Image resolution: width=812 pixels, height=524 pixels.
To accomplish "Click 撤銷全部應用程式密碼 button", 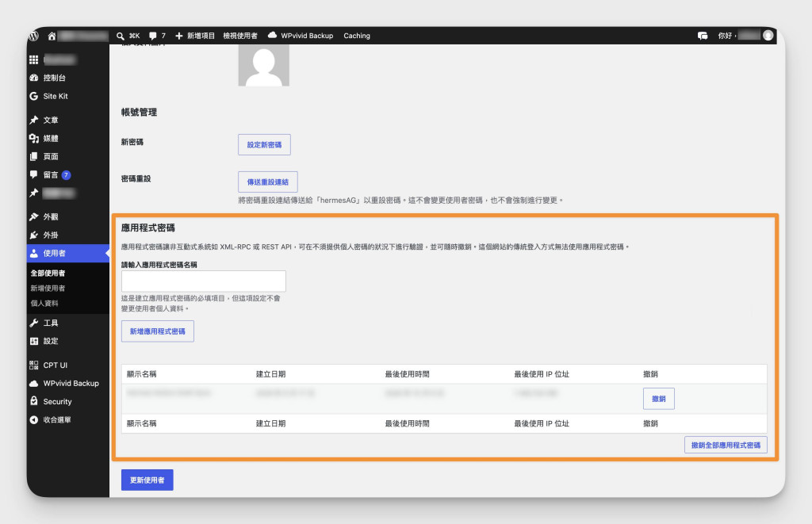I will 726,445.
